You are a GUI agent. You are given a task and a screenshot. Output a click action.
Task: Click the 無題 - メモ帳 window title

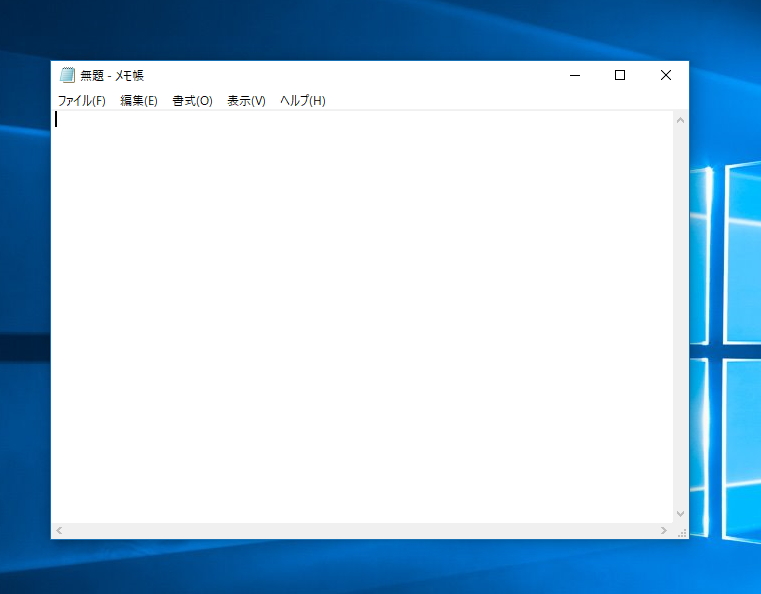coord(112,76)
